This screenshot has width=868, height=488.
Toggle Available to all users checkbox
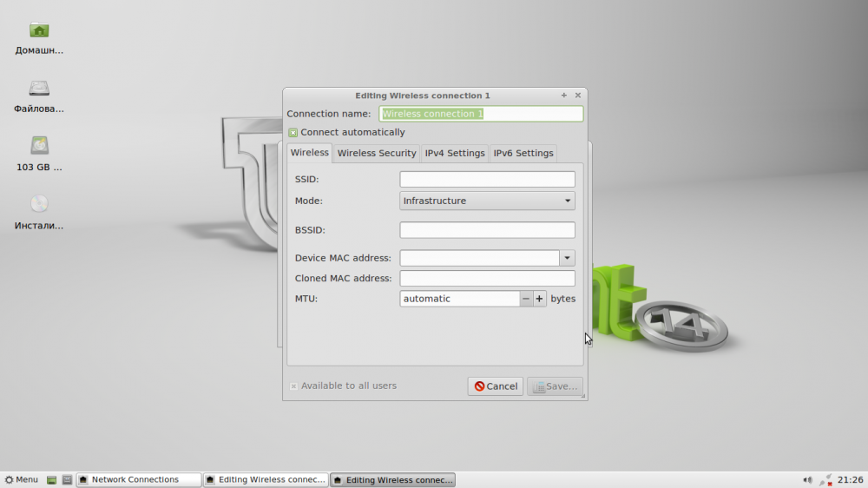(293, 386)
